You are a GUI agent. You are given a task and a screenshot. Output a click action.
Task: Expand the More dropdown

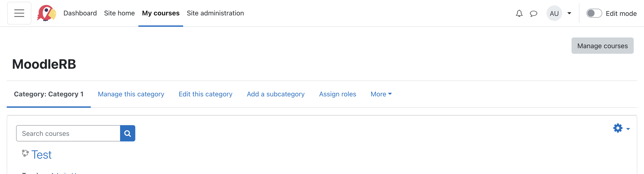[381, 94]
